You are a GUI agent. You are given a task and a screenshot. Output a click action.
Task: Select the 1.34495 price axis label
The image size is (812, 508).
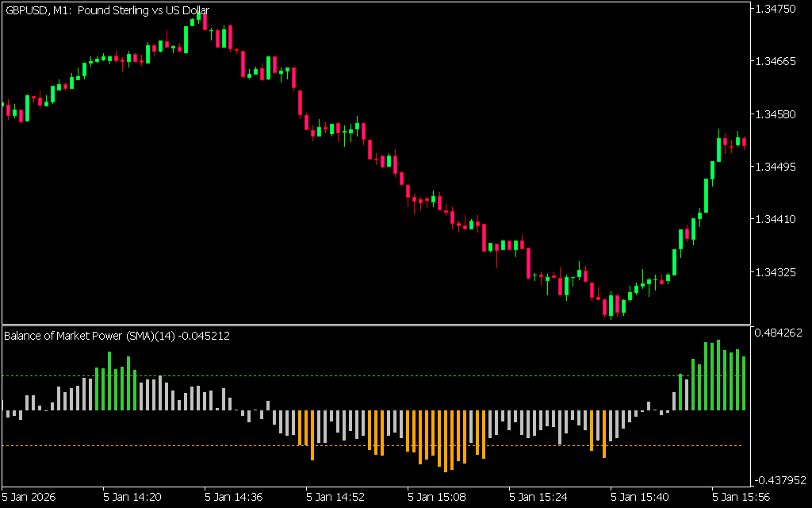coord(777,167)
